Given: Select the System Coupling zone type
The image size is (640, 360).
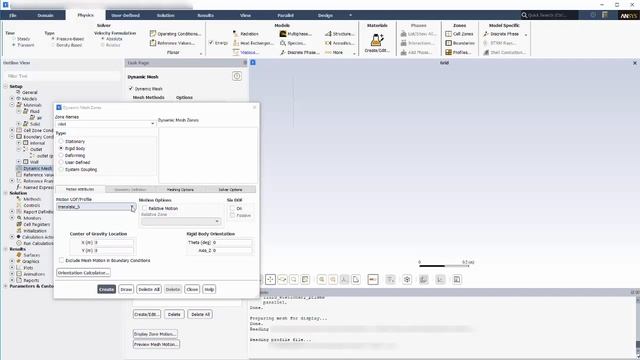Looking at the screenshot, I should 61,169.
